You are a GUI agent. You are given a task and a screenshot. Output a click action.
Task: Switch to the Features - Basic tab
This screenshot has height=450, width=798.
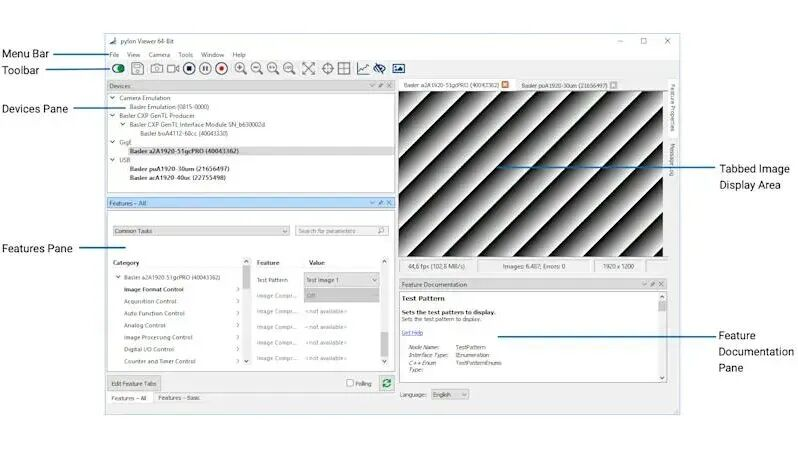click(x=179, y=398)
